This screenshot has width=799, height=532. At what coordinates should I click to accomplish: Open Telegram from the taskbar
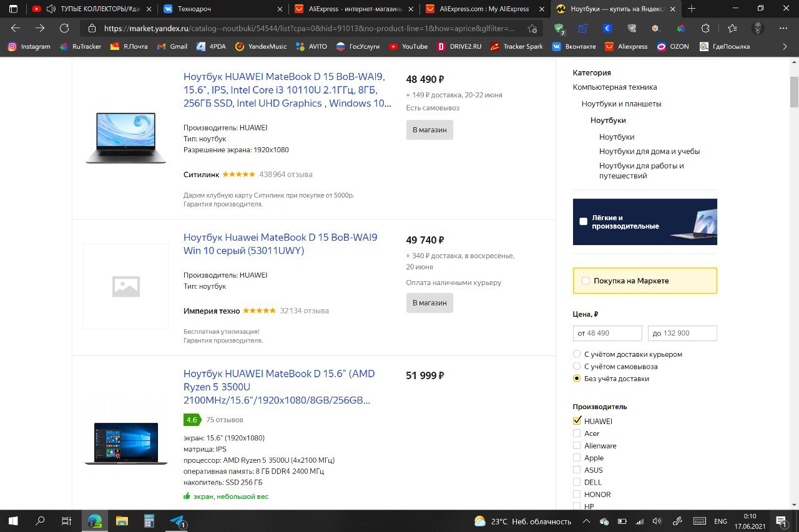coord(177,521)
